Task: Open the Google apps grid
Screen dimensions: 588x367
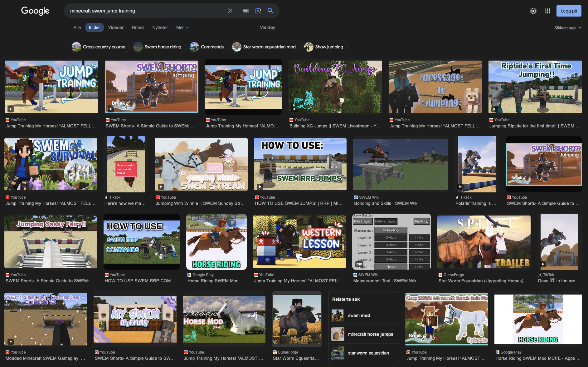Action: click(548, 11)
